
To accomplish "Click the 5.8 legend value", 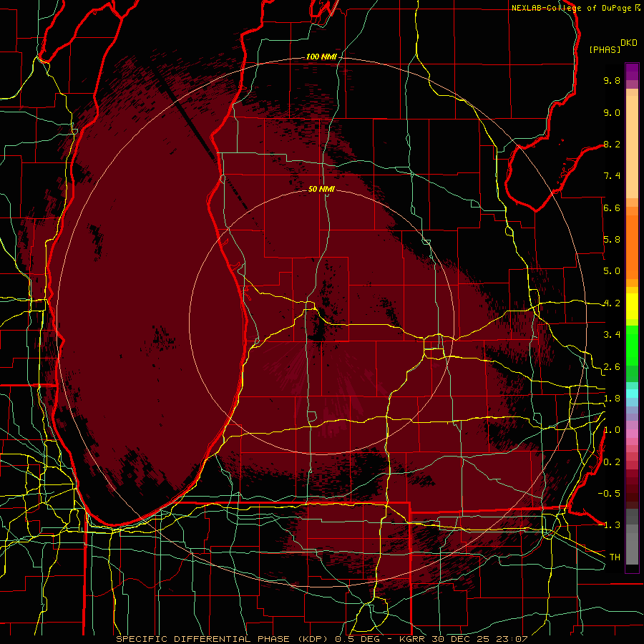I will click(612, 240).
